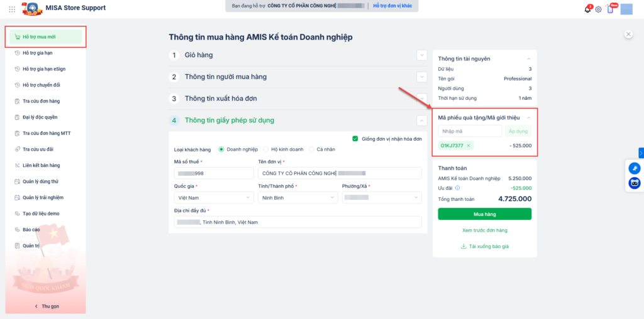Click the voucher code input field
Image resolution: width=644 pixels, height=319 pixels.
470,131
